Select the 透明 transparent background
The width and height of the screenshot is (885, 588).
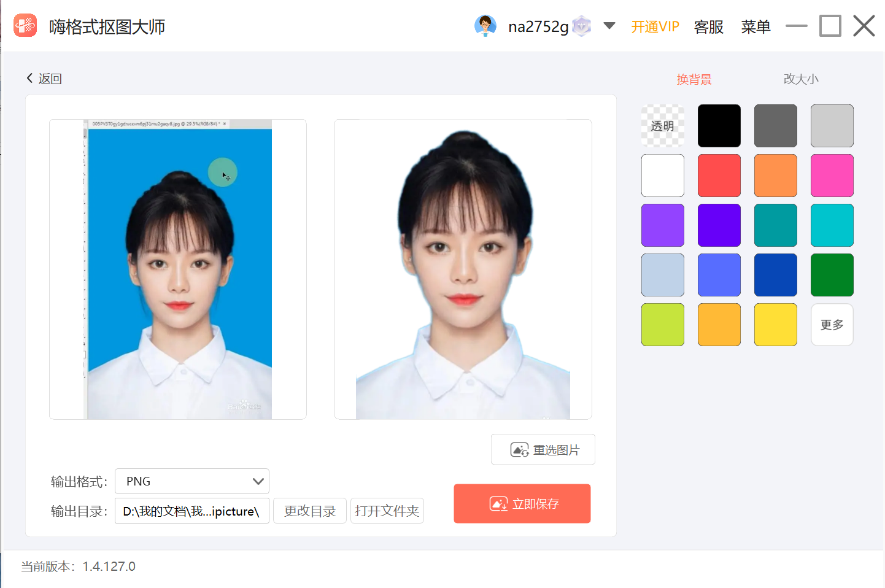click(663, 126)
